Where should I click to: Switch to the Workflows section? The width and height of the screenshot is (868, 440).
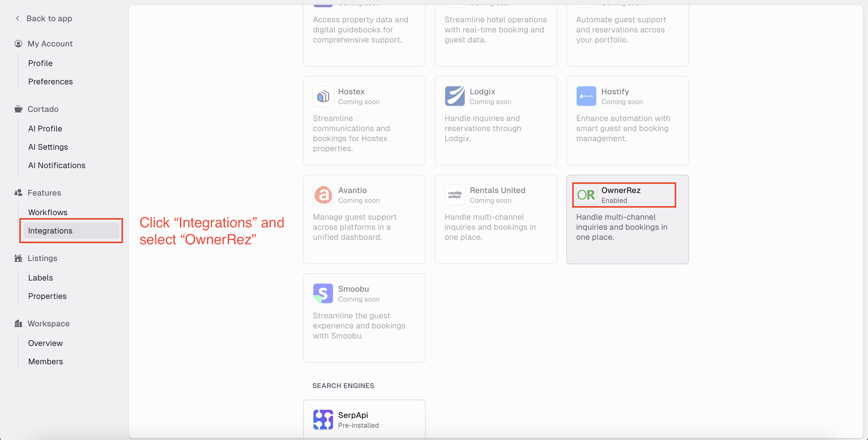click(x=48, y=212)
